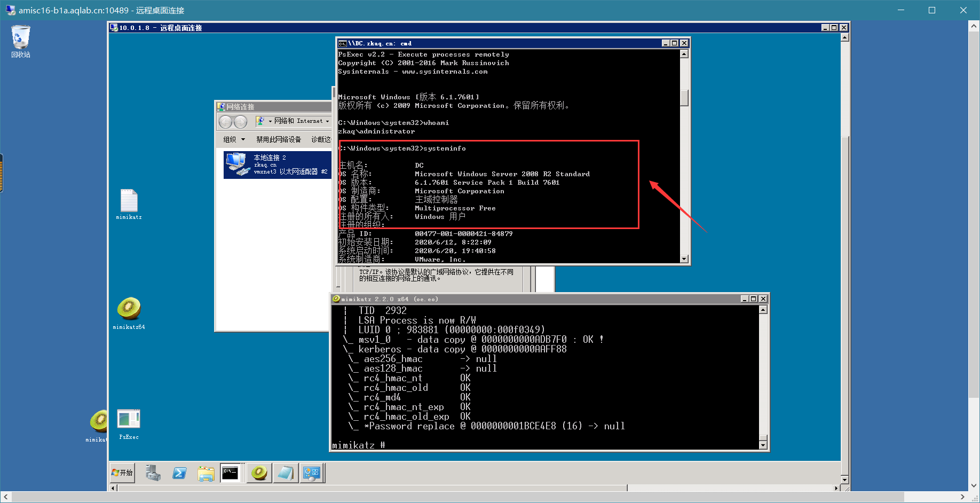The height and width of the screenshot is (503, 980).
Task: Select the 本地连接 2 network adapter
Action: tap(277, 164)
